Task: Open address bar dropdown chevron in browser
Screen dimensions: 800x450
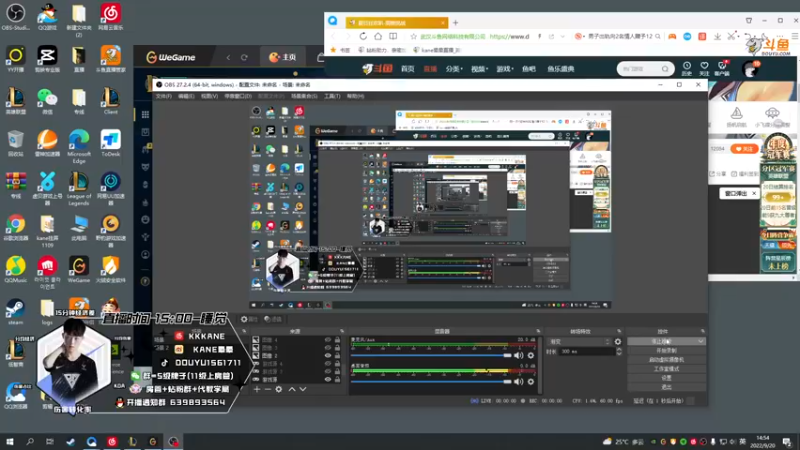Action: (563, 36)
